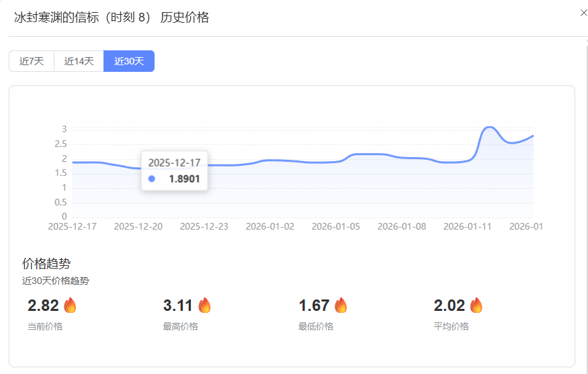
Task: Select the 近30天 tab
Action: (x=129, y=61)
